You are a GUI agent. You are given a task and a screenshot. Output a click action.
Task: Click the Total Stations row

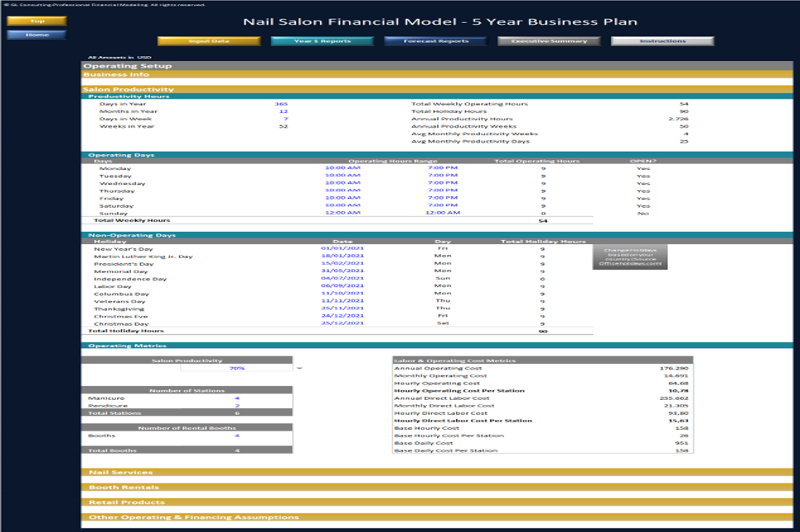[x=186, y=413]
